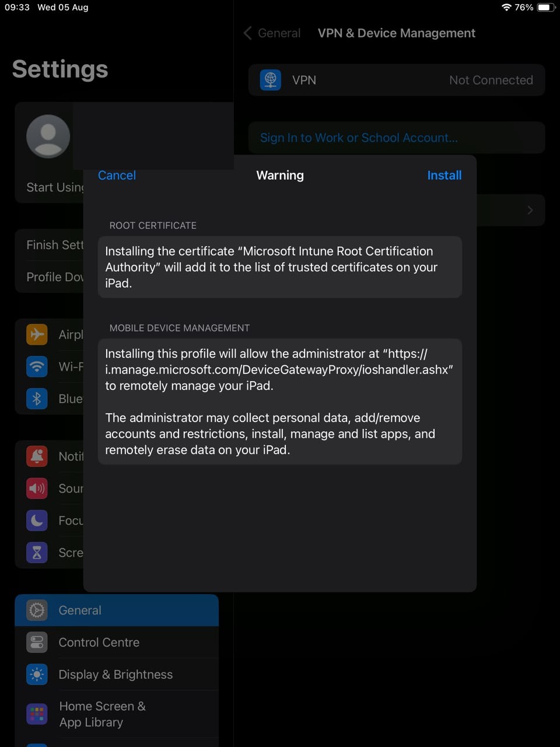Open Control Centre settings
560x747 pixels.
[117, 642]
